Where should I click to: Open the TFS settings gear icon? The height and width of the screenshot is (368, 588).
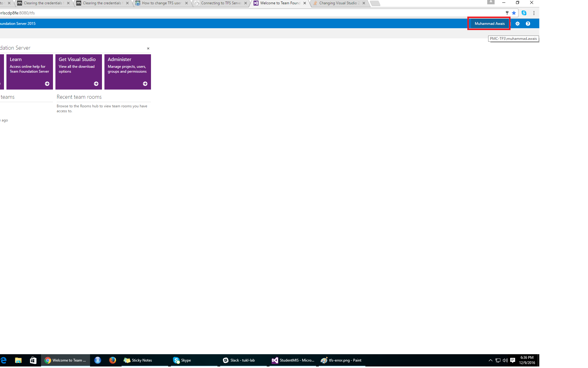517,24
